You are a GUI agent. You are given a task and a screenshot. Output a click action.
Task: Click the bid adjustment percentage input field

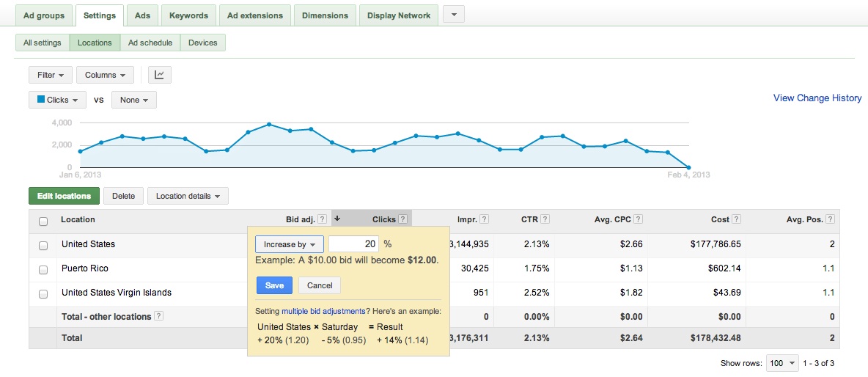click(353, 244)
